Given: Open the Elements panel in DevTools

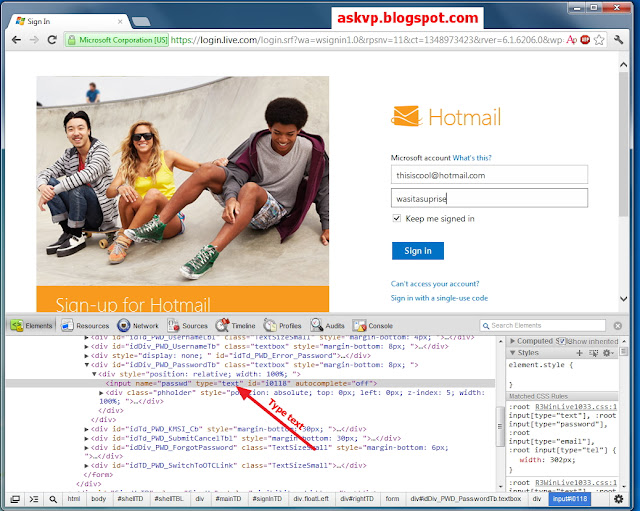Looking at the screenshot, I should (x=32, y=326).
